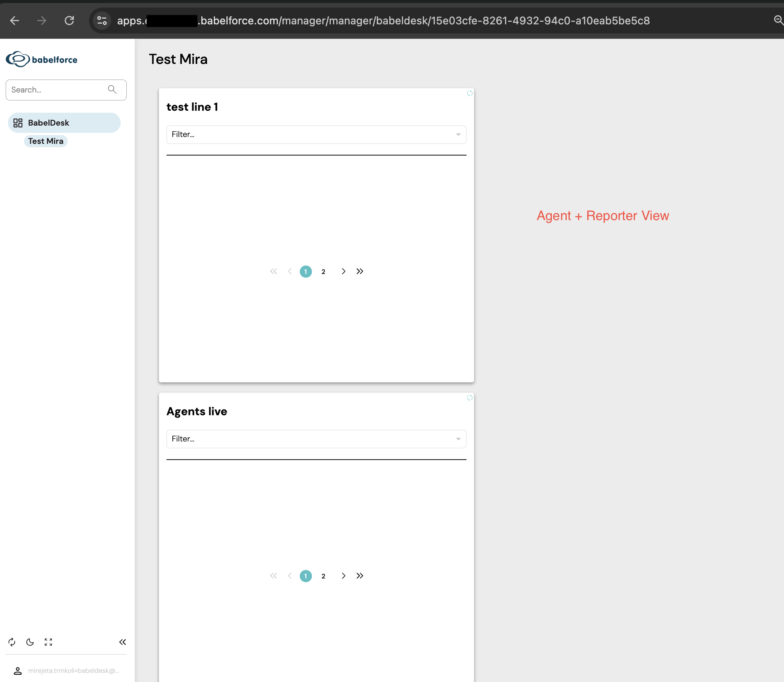Click the search magnifier icon in the sidebar
This screenshot has height=682, width=784.
click(x=112, y=89)
